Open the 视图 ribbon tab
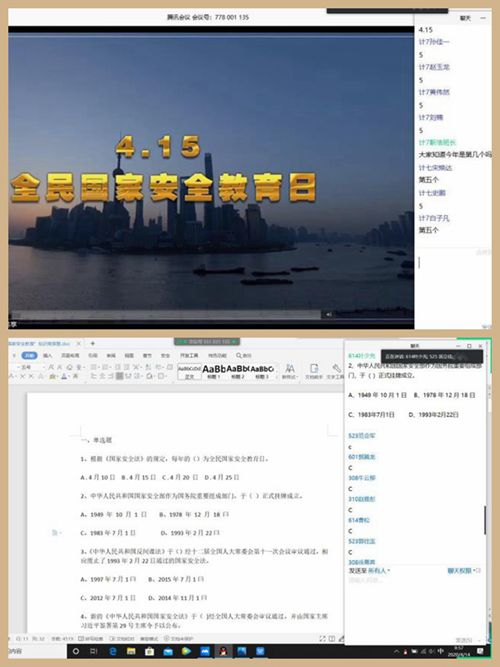Image resolution: width=500 pixels, height=667 pixels. pos(129,355)
